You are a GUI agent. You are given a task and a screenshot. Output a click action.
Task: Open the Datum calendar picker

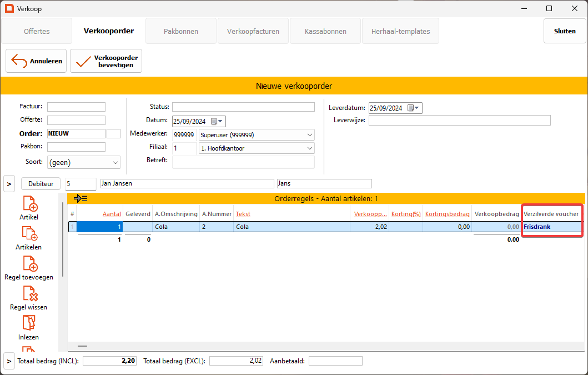click(217, 121)
